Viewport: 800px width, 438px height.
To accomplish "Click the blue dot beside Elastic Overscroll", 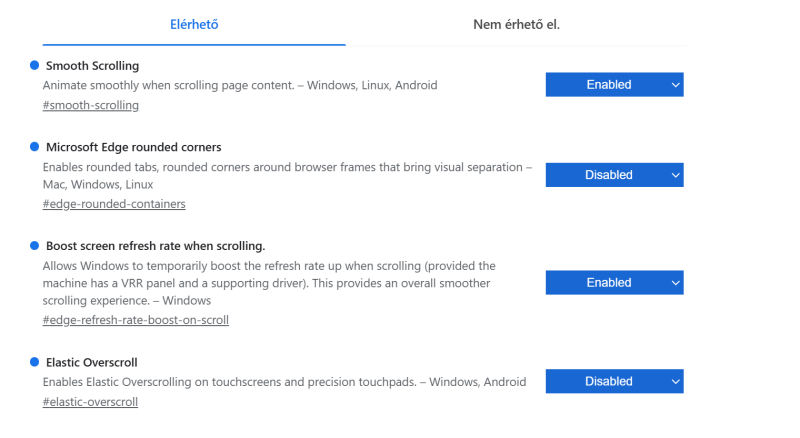I will [34, 361].
